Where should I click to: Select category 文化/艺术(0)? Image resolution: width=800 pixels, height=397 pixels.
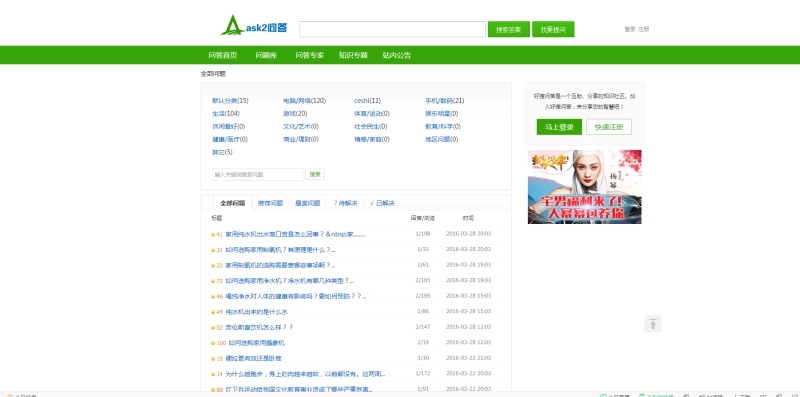(301, 126)
